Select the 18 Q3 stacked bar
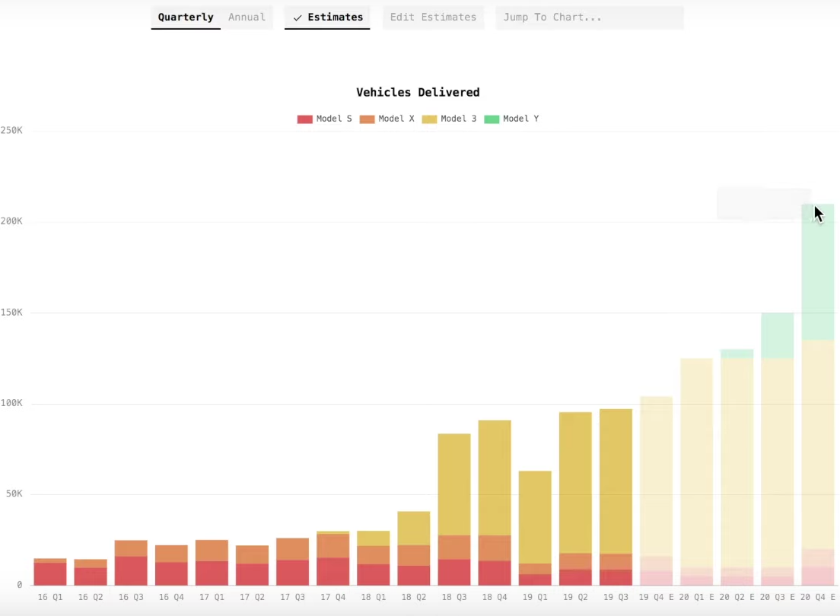This screenshot has width=840, height=616. 454,510
